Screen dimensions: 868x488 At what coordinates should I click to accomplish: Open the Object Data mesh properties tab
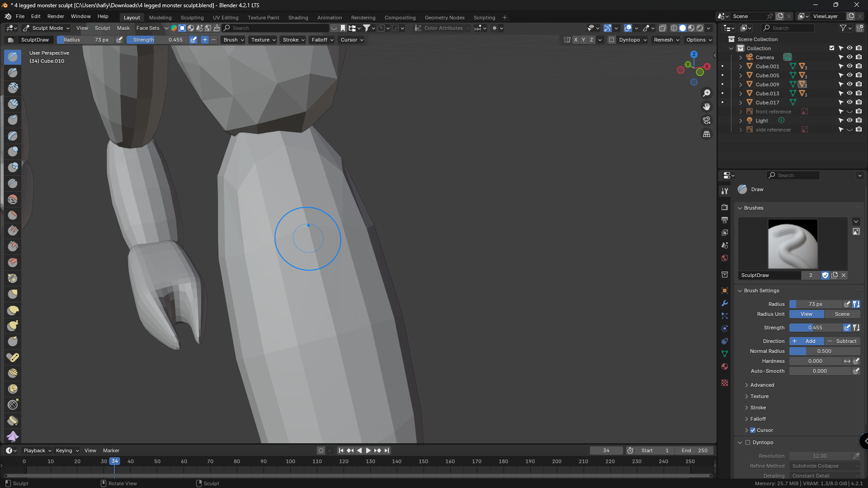pos(725,354)
